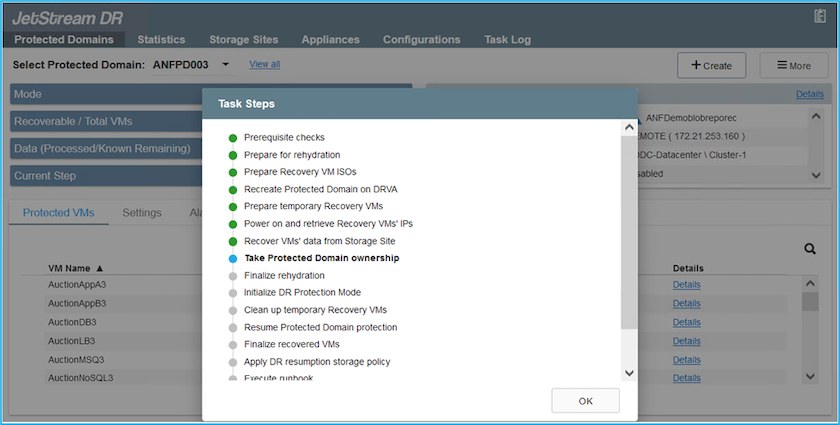Click the gray Finalize rehydration status dot

tap(233, 275)
